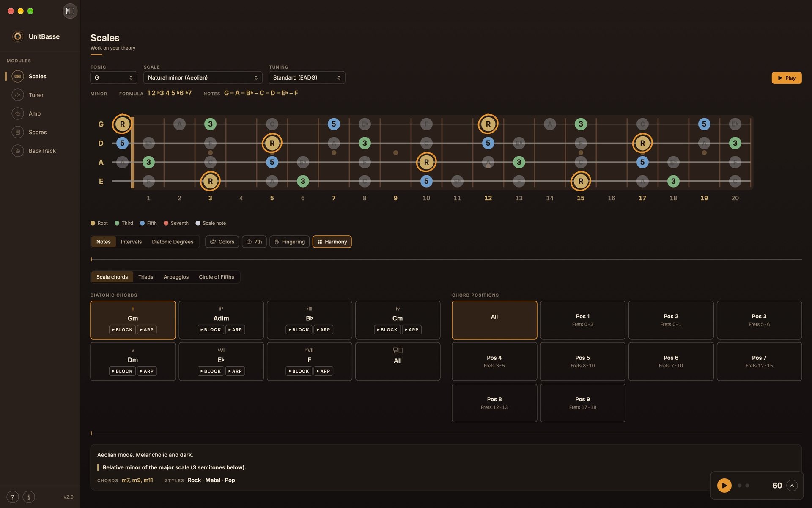Click the Play scale button
This screenshot has width=812, height=508.
(787, 78)
